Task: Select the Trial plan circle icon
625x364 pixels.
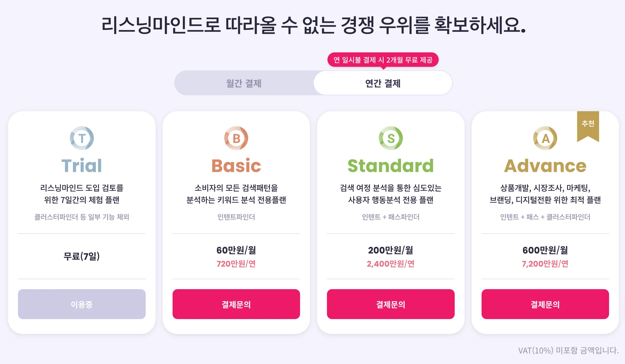Action: click(81, 138)
